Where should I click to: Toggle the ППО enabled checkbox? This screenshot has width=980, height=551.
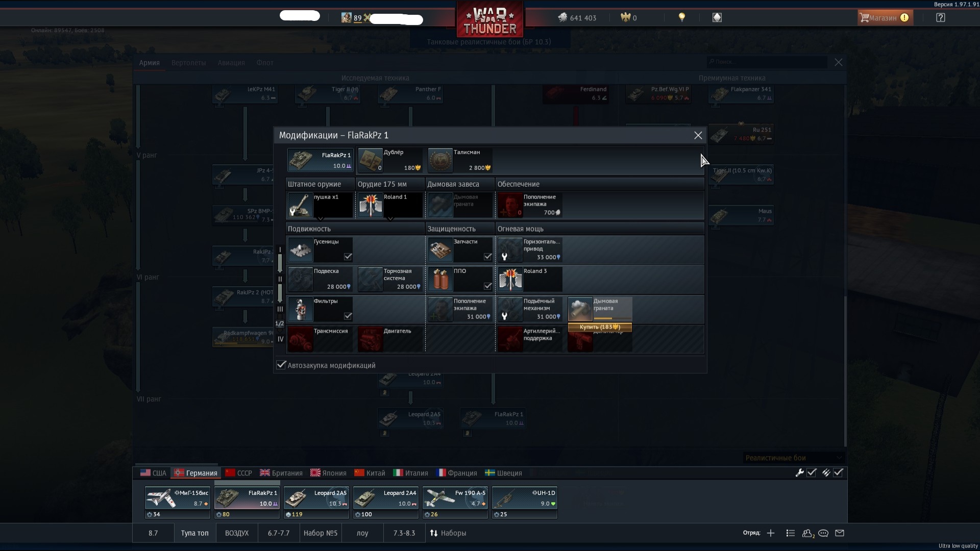488,286
